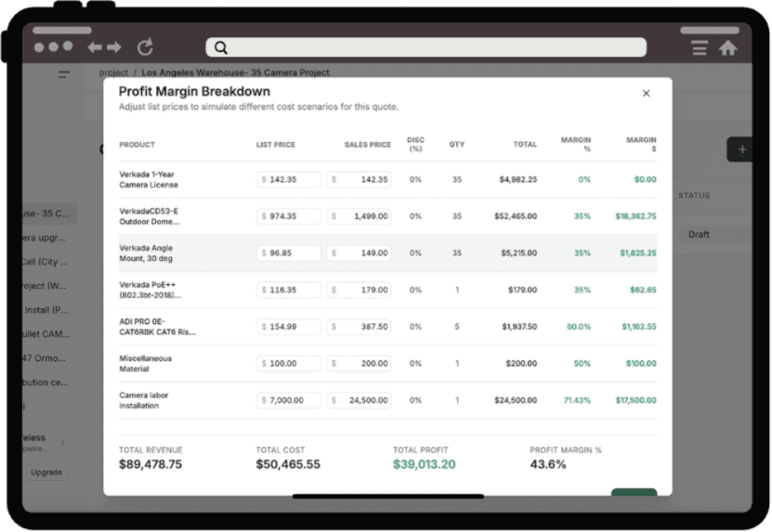
Task: Click the 43.6% profit margin value
Action: pyautogui.click(x=548, y=464)
